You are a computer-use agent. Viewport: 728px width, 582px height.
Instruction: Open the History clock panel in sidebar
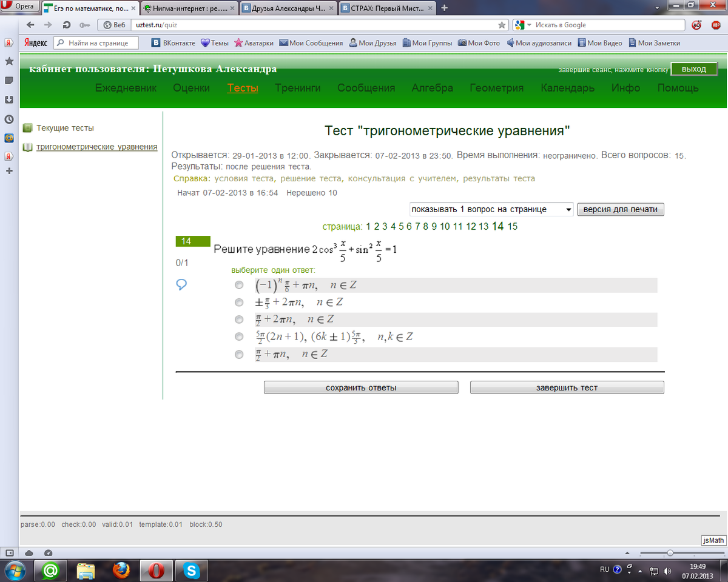pos(9,119)
